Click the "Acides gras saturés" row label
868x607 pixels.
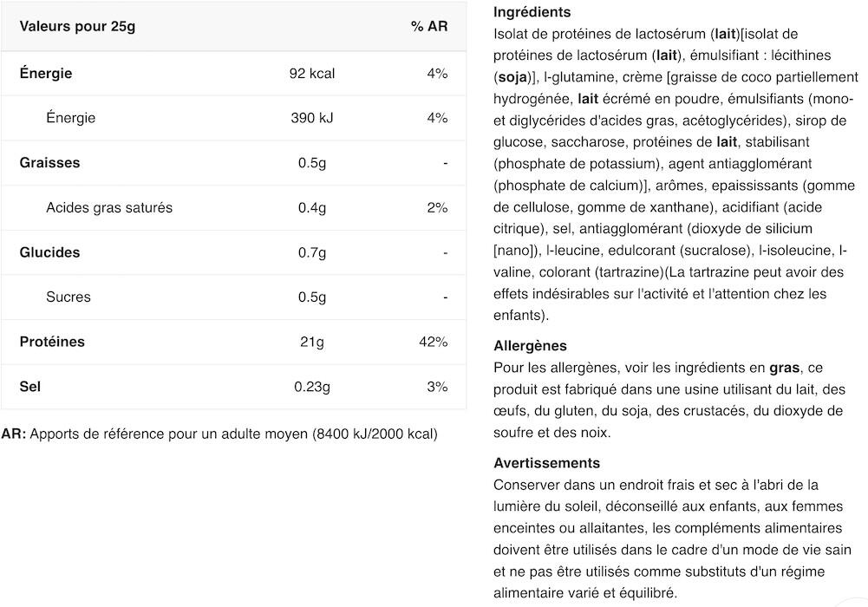[x=109, y=207]
